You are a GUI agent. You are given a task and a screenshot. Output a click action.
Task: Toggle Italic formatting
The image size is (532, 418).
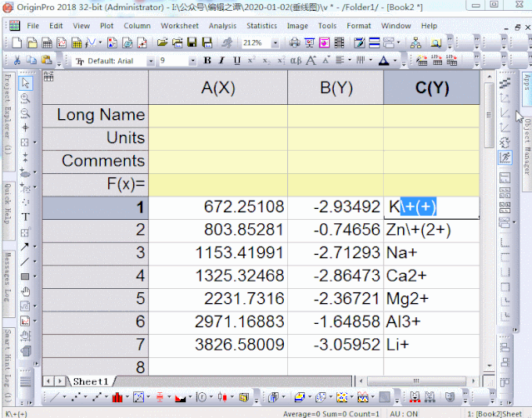(222, 61)
